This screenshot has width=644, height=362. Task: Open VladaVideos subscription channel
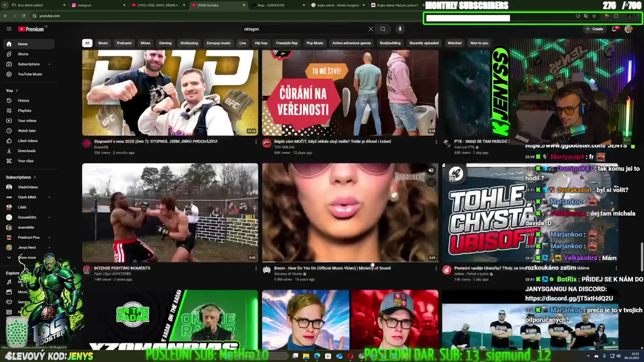pos(28,187)
